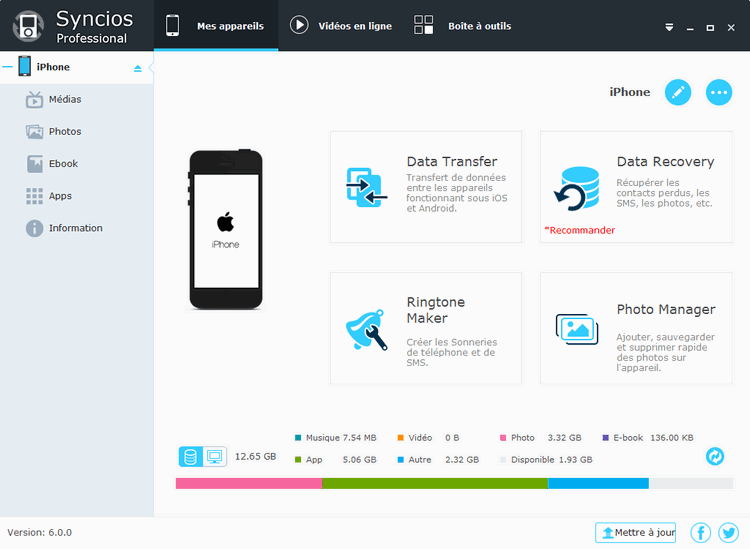750x549 pixels.
Task: Open the Photo Manager card
Action: 636,328
